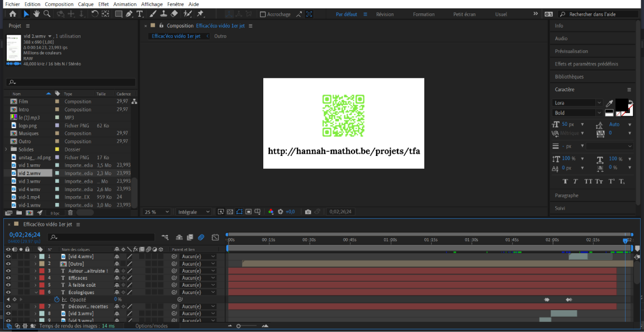644x332 pixels.
Task: Click the snapshot camera icon in viewer
Action: 308,212
